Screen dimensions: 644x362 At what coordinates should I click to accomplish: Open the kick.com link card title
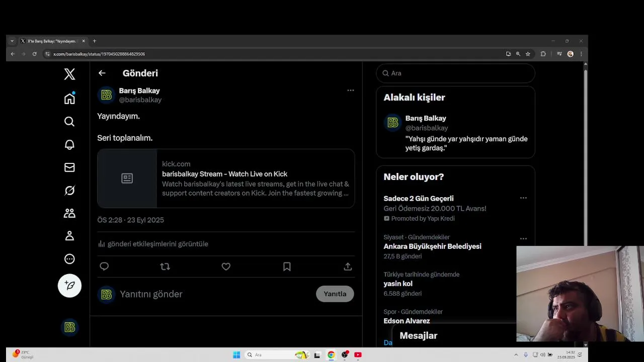pos(224,174)
